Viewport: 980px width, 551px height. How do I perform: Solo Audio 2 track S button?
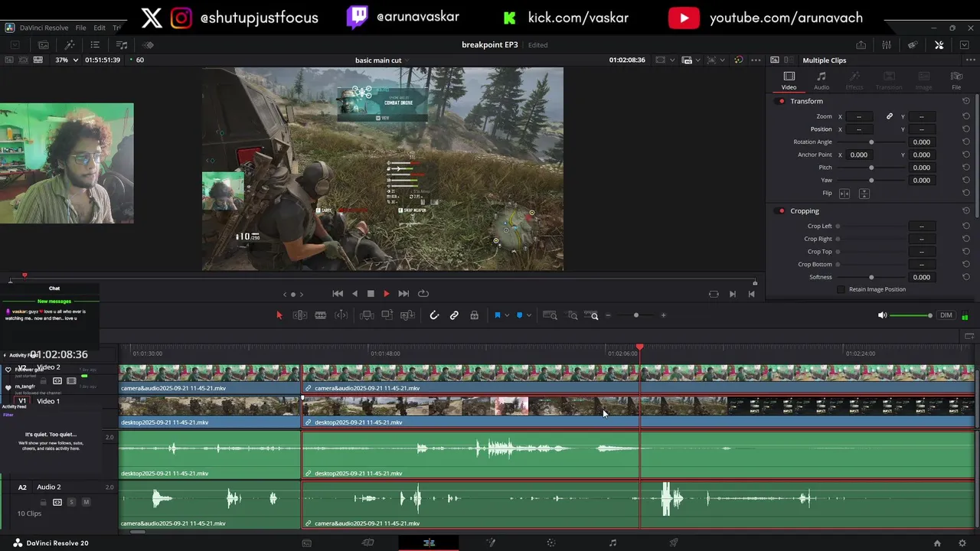coord(71,502)
